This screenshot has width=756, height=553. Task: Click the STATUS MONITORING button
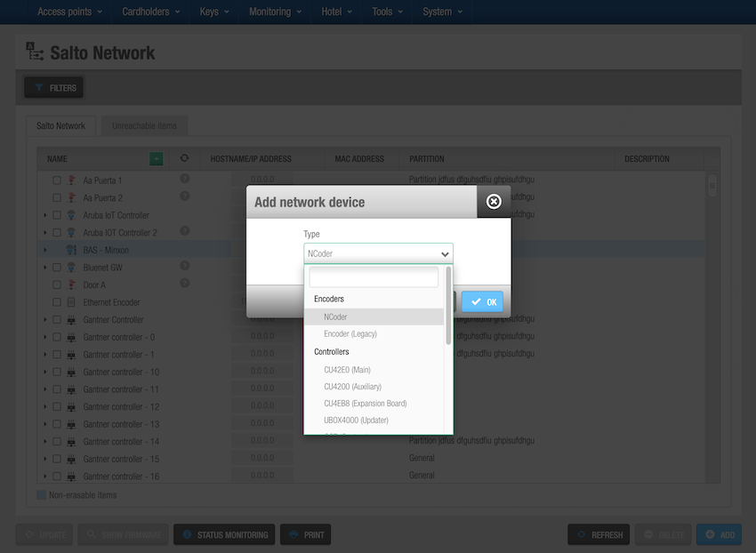(x=224, y=534)
